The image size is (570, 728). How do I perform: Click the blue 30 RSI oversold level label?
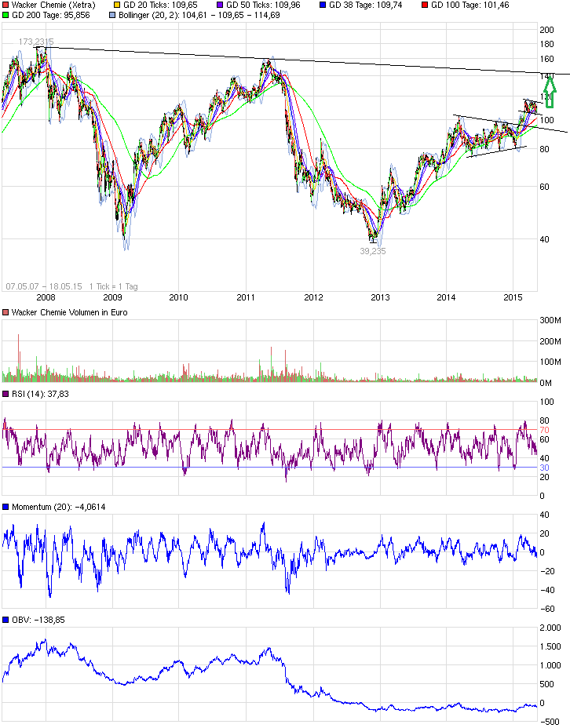pyautogui.click(x=543, y=468)
